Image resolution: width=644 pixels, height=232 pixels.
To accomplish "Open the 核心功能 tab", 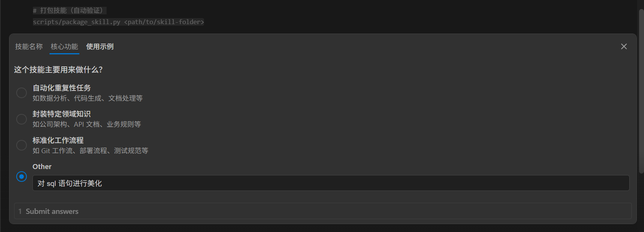I will (x=64, y=46).
